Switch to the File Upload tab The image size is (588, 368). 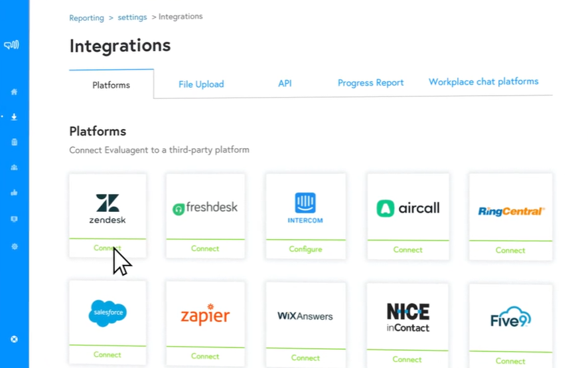coord(201,84)
